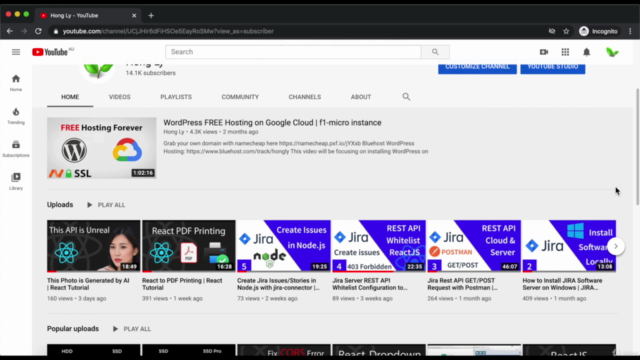Open Library in sidebar
This screenshot has width=640, height=360.
point(16,181)
